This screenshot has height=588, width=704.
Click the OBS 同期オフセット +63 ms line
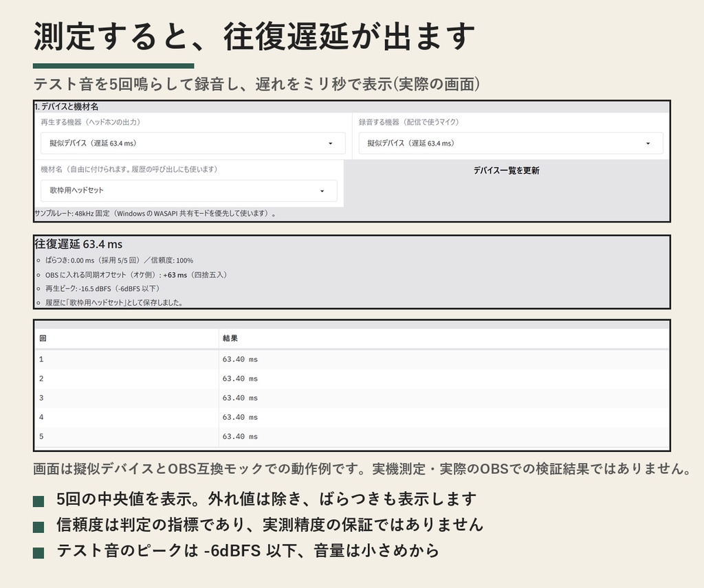[x=135, y=275]
